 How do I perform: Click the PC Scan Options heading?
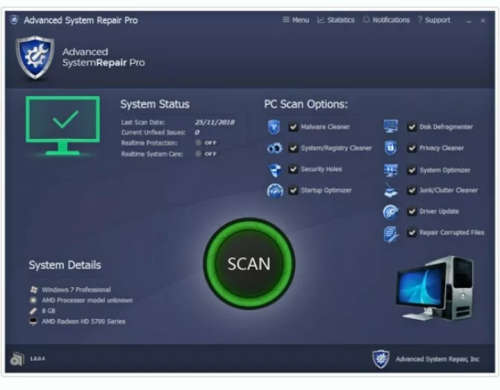point(306,104)
